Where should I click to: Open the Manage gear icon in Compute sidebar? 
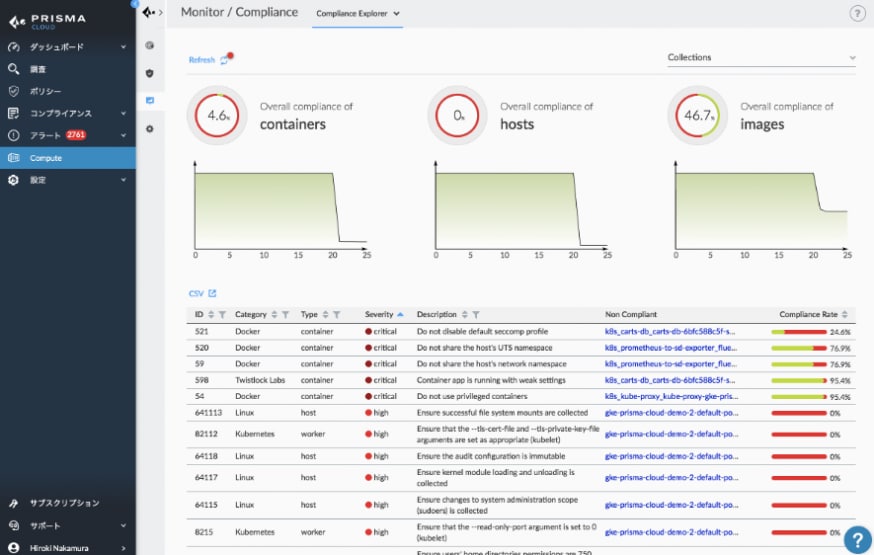[x=150, y=129]
